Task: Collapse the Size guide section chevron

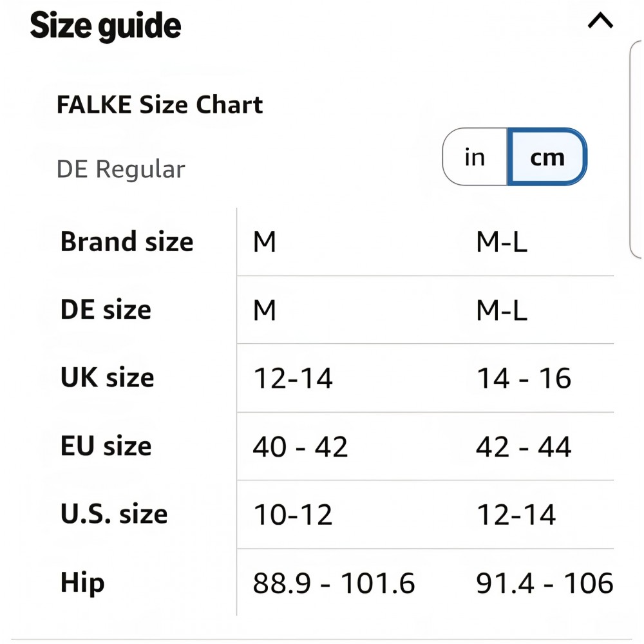Action: [600, 23]
